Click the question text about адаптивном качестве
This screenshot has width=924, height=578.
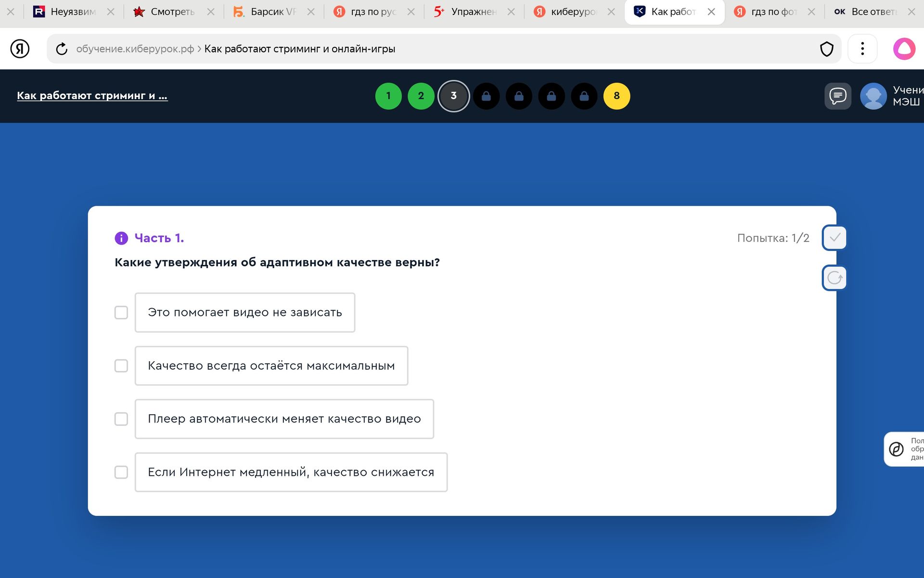click(277, 263)
